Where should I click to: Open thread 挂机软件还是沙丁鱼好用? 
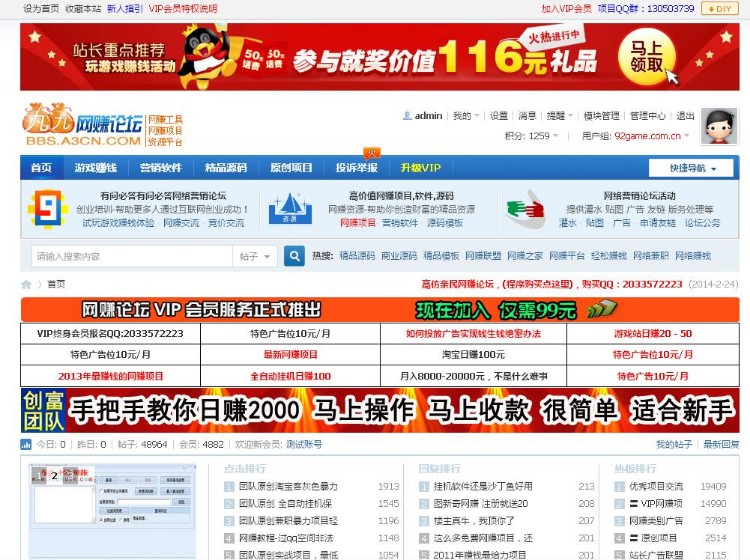[x=483, y=486]
